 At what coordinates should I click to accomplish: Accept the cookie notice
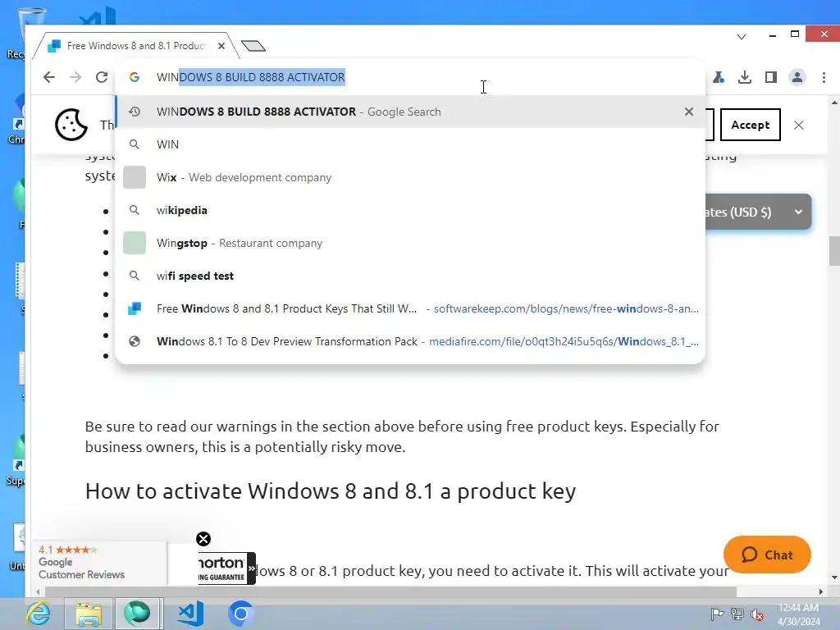(x=750, y=125)
